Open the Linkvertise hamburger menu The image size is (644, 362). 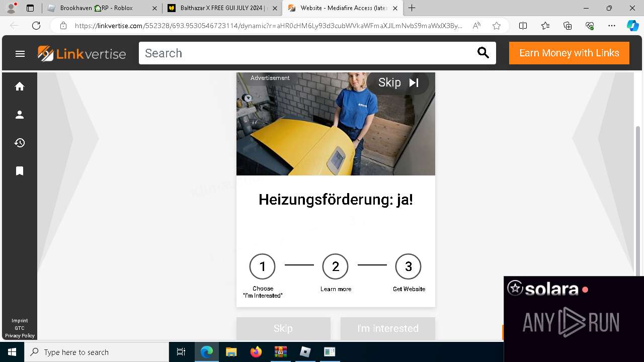[20, 53]
